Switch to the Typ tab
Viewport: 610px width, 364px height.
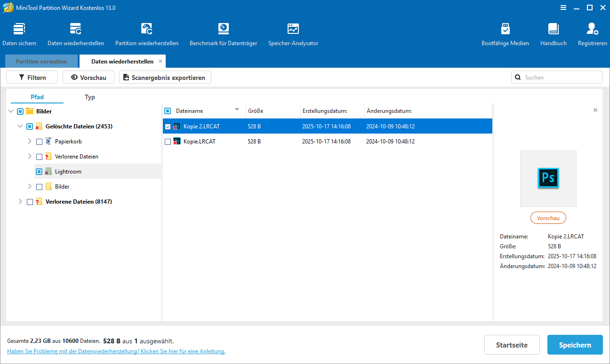point(90,97)
